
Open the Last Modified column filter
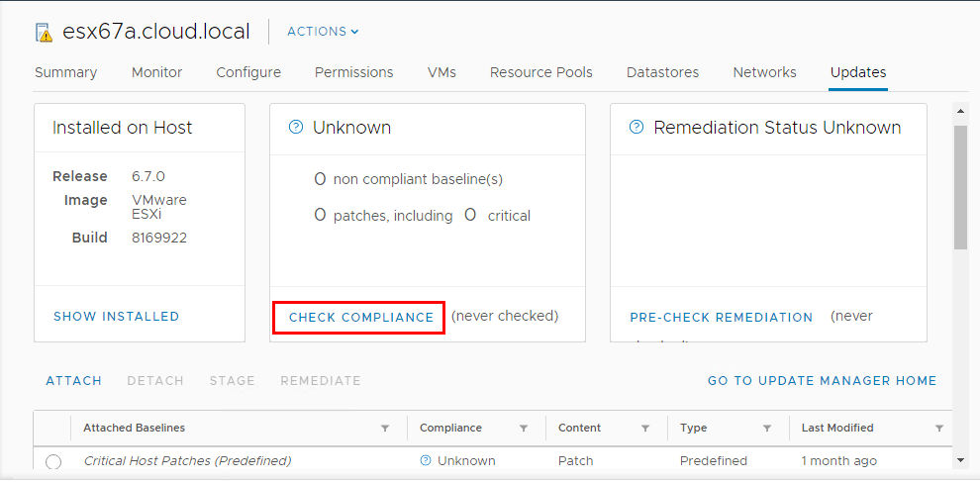point(939,429)
